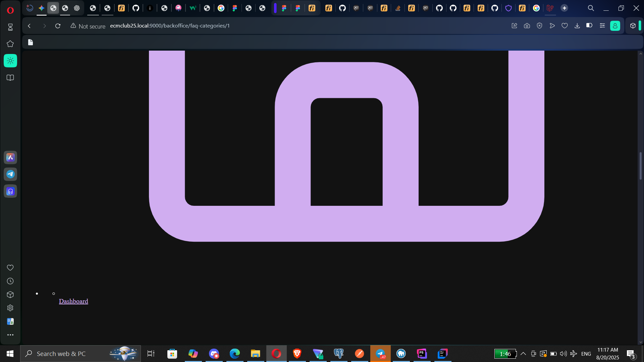Switch input language via ENG indicator
The image size is (644, 362).
click(586, 354)
